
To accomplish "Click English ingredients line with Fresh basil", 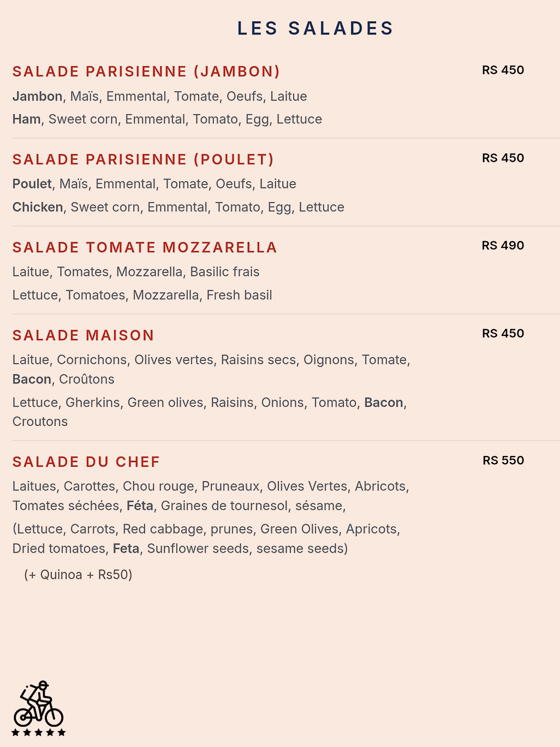I will coord(142,295).
